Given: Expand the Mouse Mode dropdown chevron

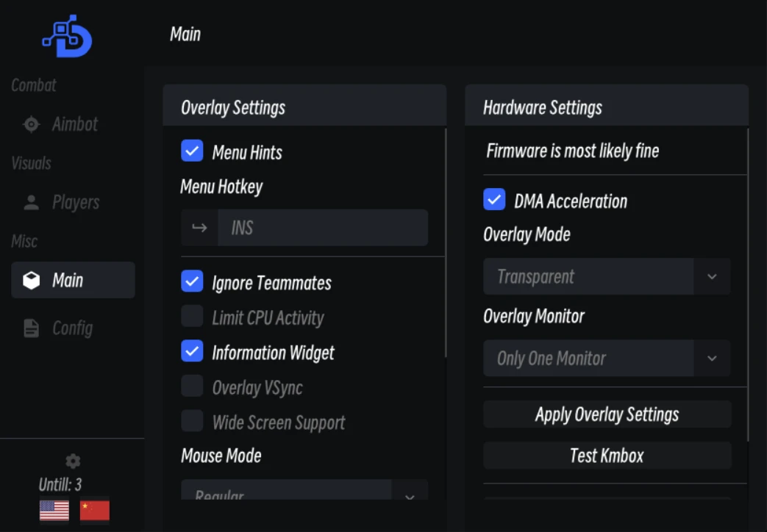Looking at the screenshot, I should point(410,495).
